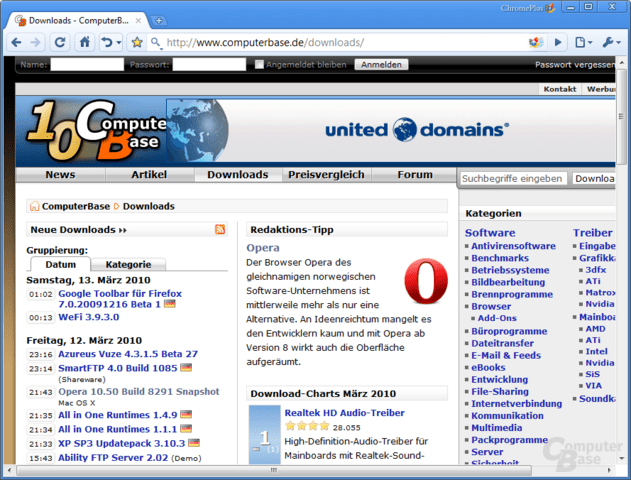Click the ComputerBase home breadcrumb icon
Viewport: 631px width, 480px height.
pos(35,206)
